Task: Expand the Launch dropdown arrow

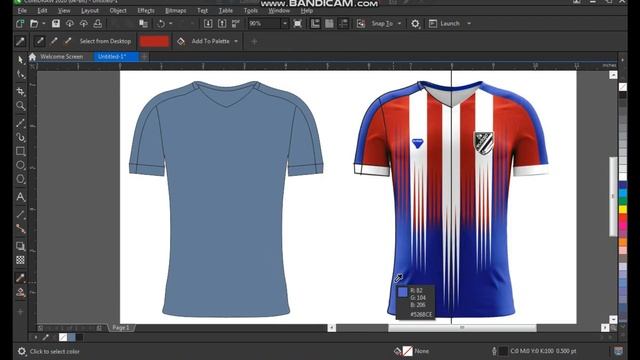Action: click(x=469, y=24)
